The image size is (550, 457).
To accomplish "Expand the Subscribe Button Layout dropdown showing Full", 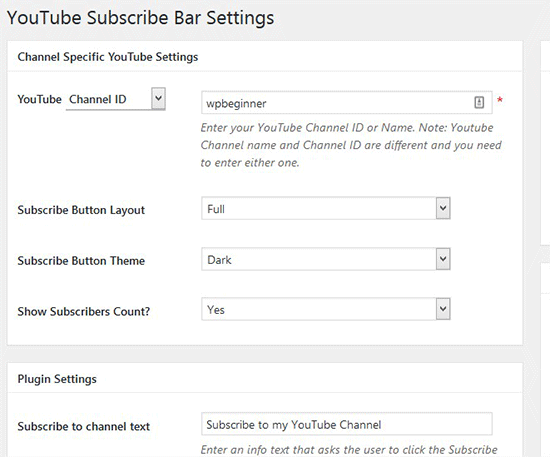I will pyautogui.click(x=326, y=208).
